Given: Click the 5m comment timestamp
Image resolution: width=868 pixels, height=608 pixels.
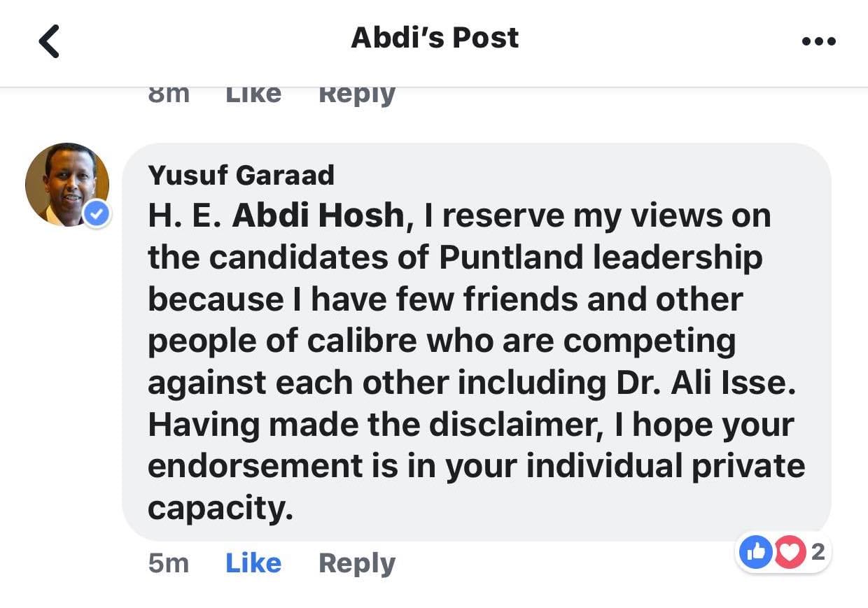Looking at the screenshot, I should pos(168,563).
